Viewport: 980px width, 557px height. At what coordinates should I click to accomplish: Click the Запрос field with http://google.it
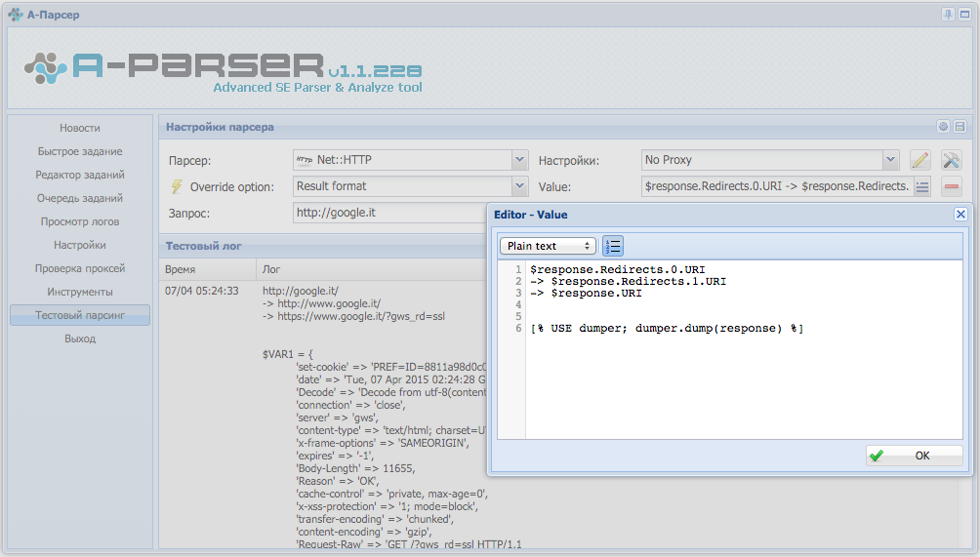click(390, 213)
